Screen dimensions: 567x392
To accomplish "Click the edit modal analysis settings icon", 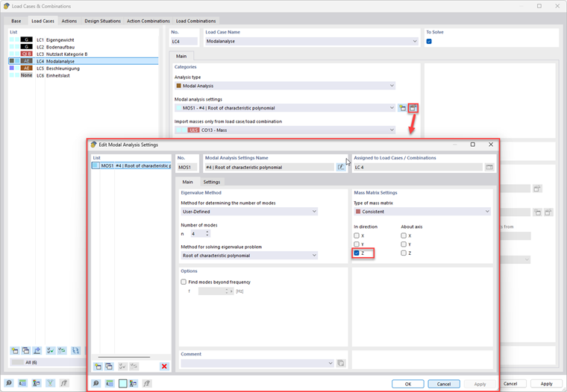I will pyautogui.click(x=413, y=108).
